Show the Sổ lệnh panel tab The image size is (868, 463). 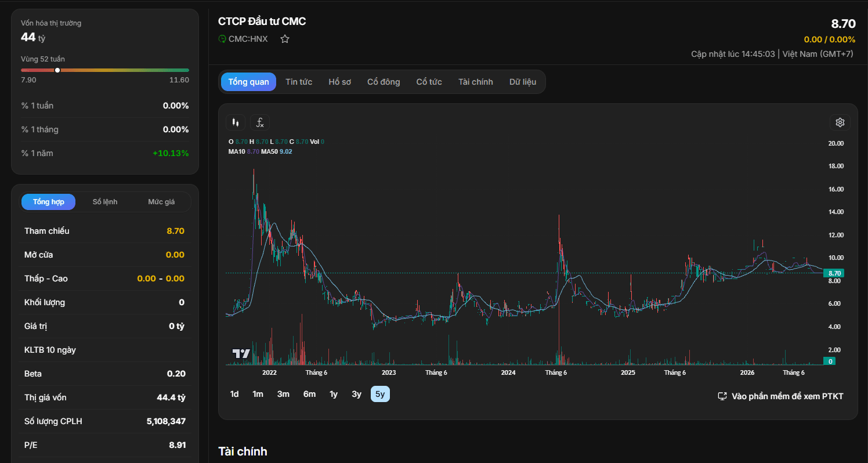coord(105,202)
